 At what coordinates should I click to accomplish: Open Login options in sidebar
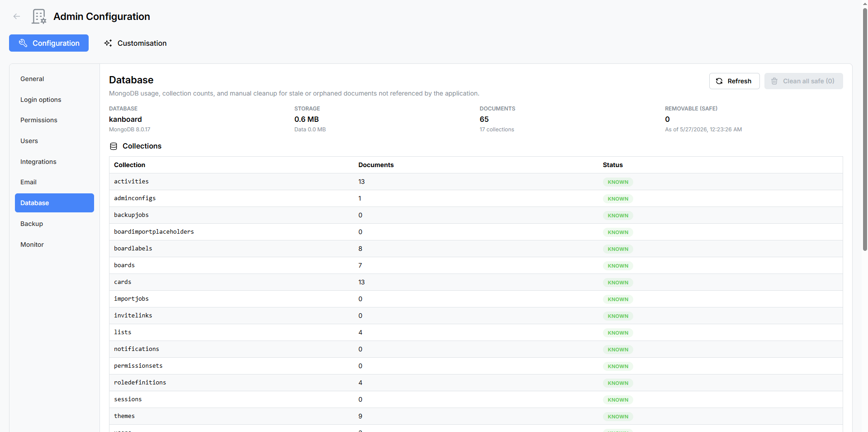(54, 100)
